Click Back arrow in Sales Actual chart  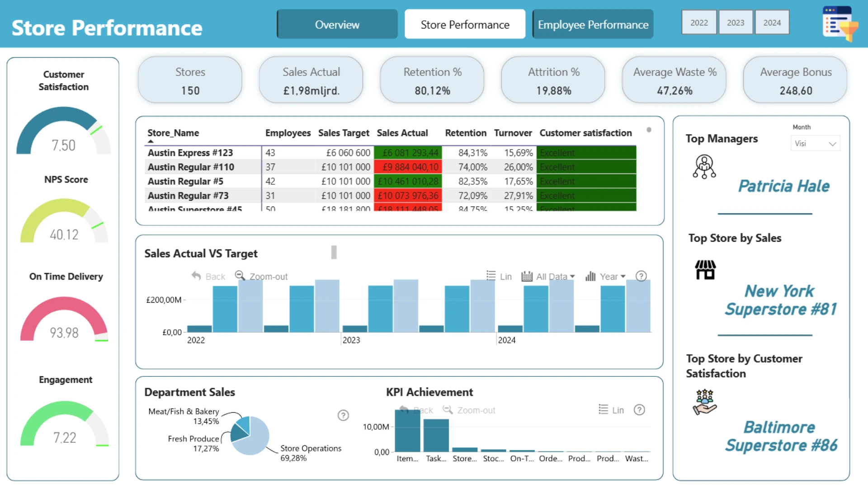coord(196,276)
